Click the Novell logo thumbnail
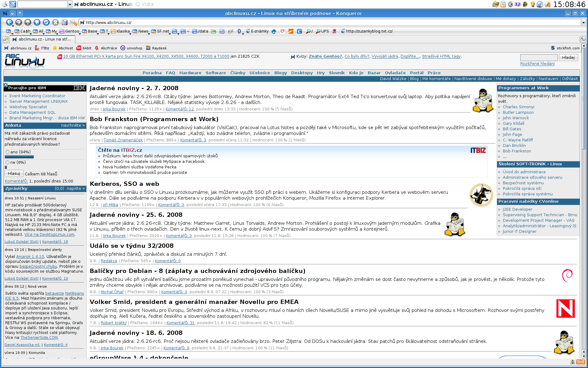The image size is (588, 368). (x=565, y=309)
